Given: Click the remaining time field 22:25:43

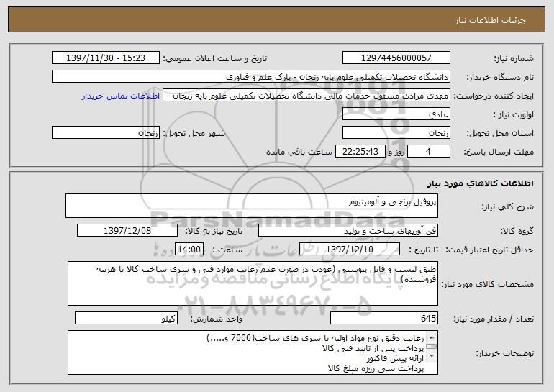Looking at the screenshot, I should [360, 152].
